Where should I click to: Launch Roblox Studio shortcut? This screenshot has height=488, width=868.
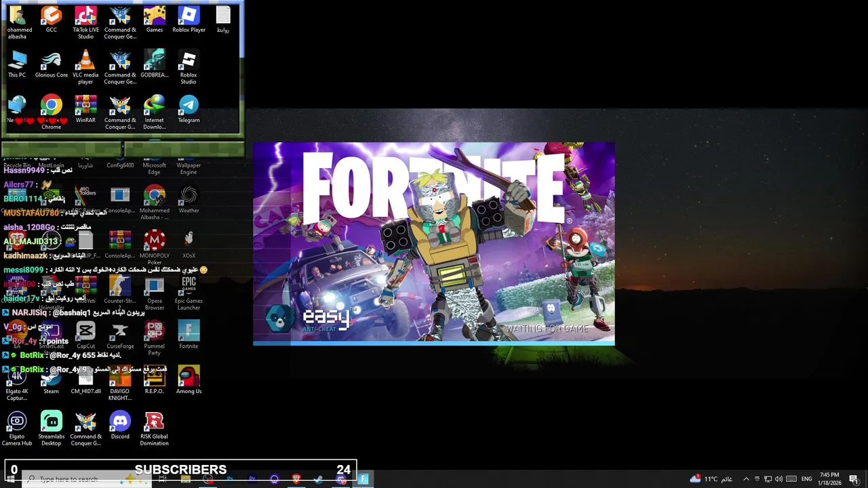tap(189, 68)
